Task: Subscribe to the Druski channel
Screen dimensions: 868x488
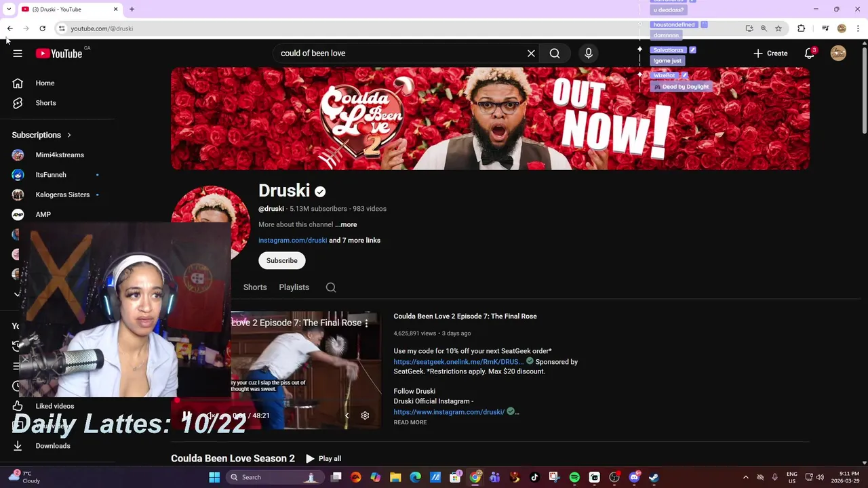Action: (x=282, y=261)
